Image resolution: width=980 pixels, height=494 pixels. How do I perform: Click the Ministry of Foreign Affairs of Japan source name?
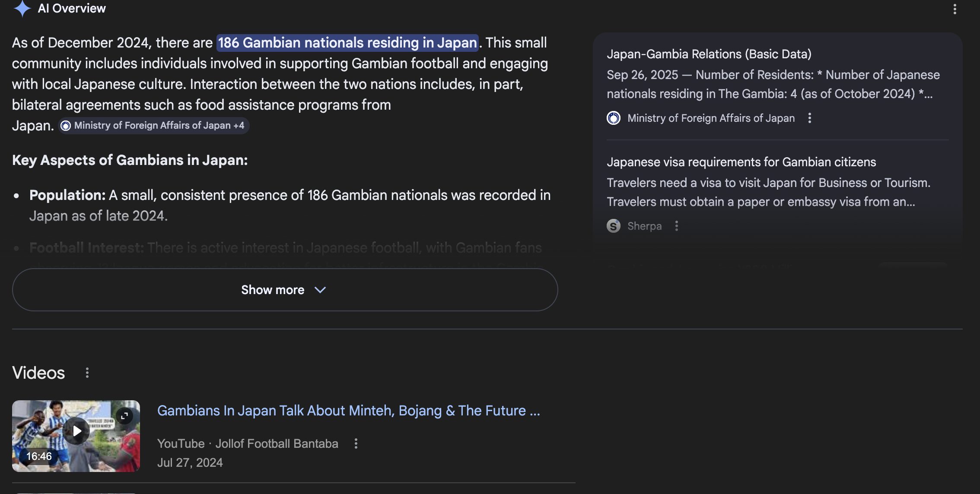click(x=711, y=118)
